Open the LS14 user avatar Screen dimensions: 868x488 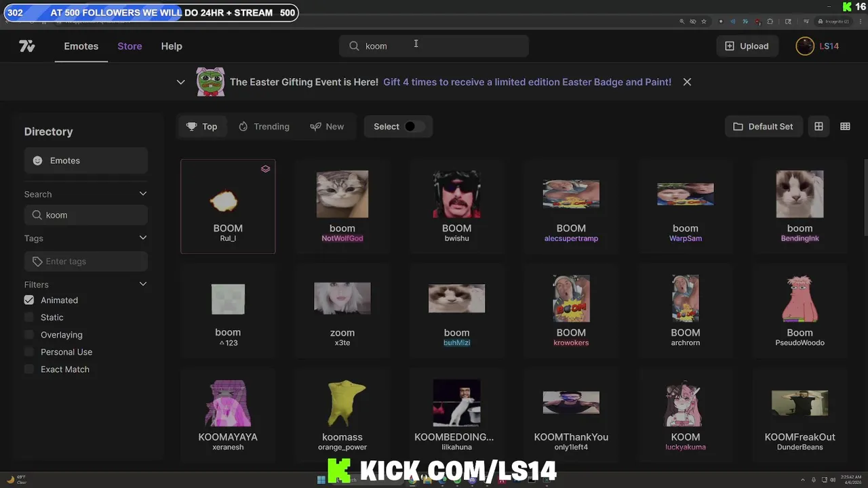(x=805, y=46)
